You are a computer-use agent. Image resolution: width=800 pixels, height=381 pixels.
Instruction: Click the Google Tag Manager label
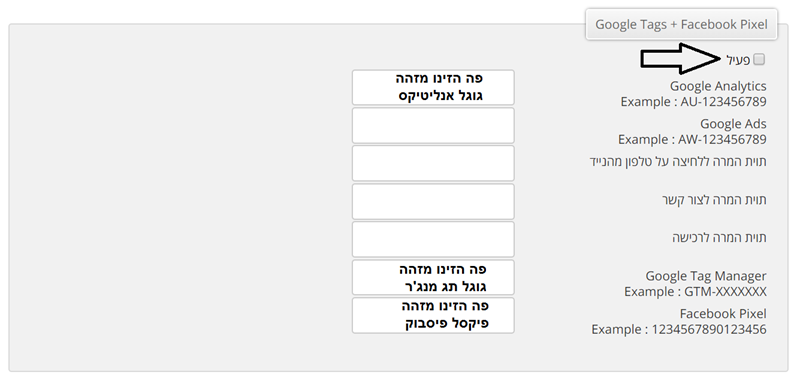706,276
